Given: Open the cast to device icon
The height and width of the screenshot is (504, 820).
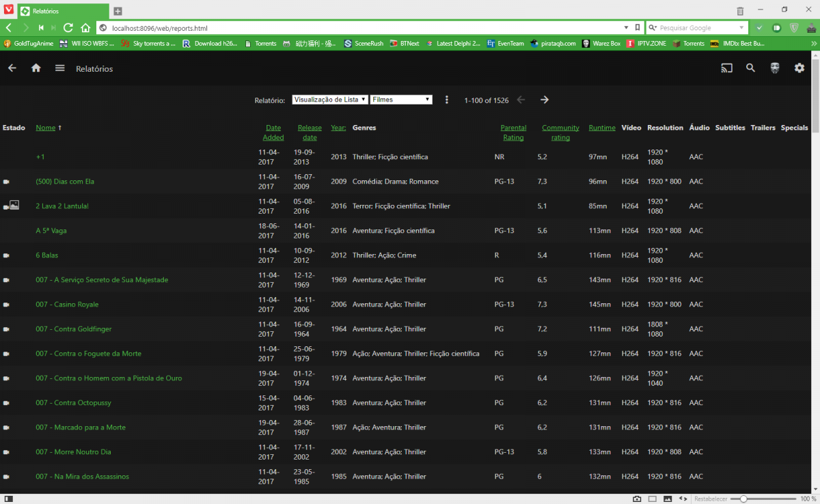Looking at the screenshot, I should point(726,68).
